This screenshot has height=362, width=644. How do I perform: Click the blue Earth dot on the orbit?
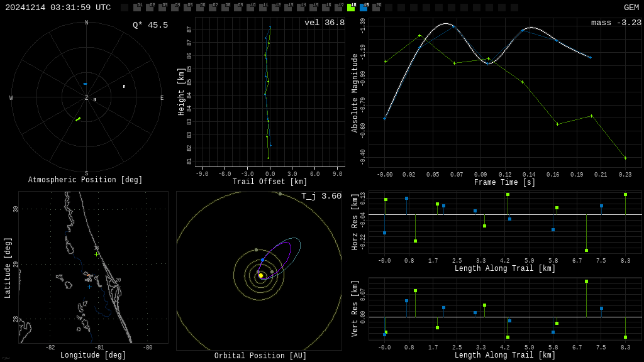pos(262,260)
